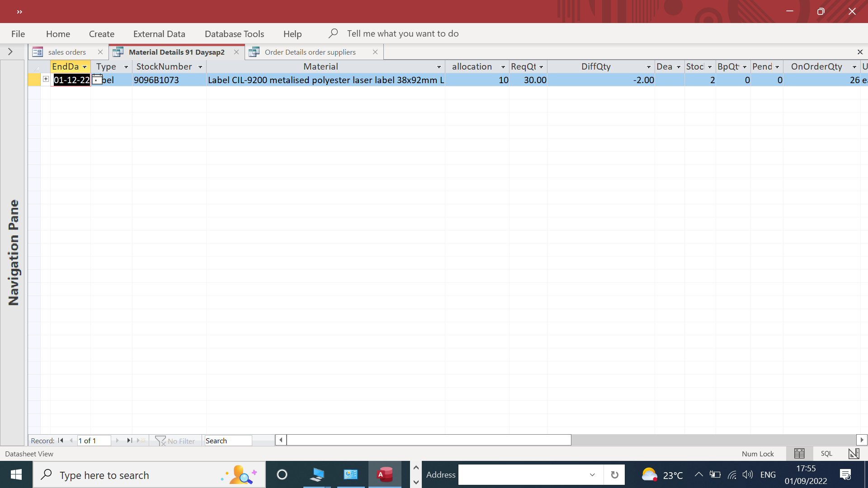
Task: Open the StockNumber column filter dropdown
Action: [x=200, y=67]
